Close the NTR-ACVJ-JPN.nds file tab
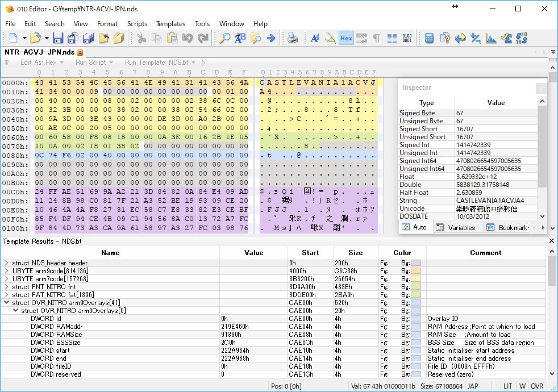The image size is (558, 392). [80, 53]
